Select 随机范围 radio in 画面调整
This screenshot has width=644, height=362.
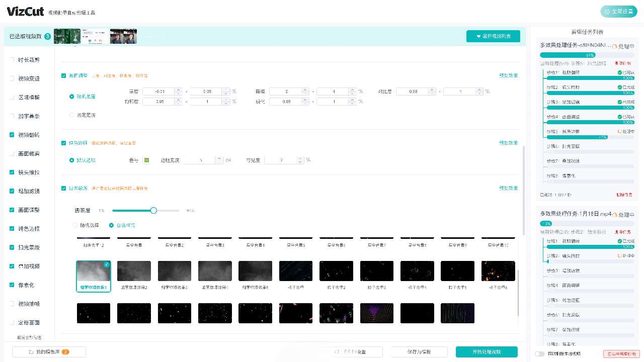click(72, 96)
